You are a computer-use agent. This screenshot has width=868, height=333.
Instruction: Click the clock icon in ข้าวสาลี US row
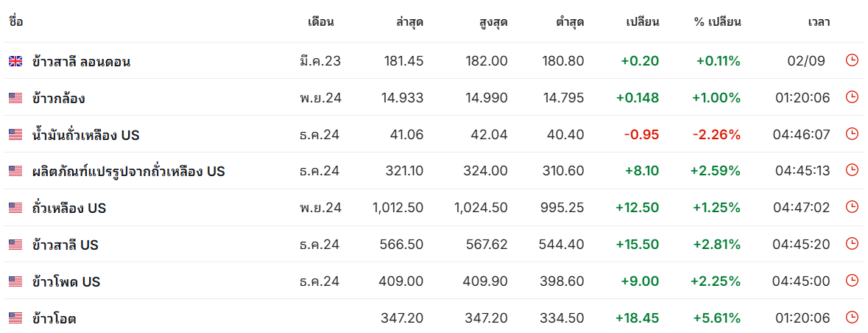coord(852,244)
